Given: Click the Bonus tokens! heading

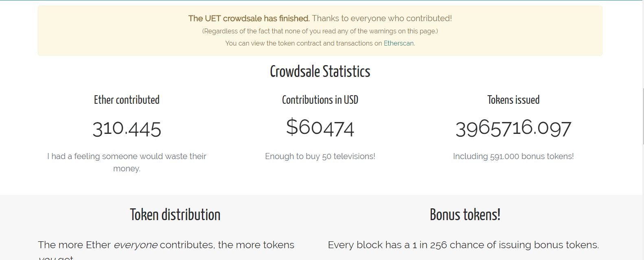Looking at the screenshot, I should point(465,215).
